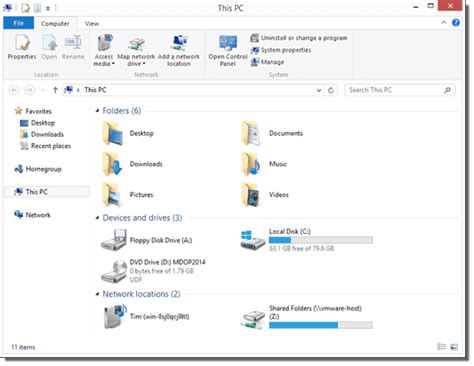This screenshot has height=366, width=474.
Task: Select Shared Folders (Z:) drive
Action: pos(306,317)
